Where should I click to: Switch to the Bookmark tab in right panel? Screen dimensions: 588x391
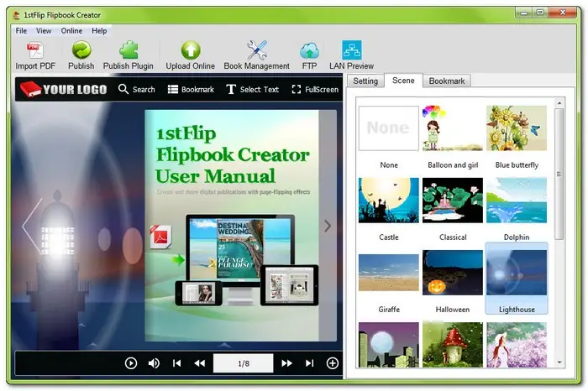[447, 81]
